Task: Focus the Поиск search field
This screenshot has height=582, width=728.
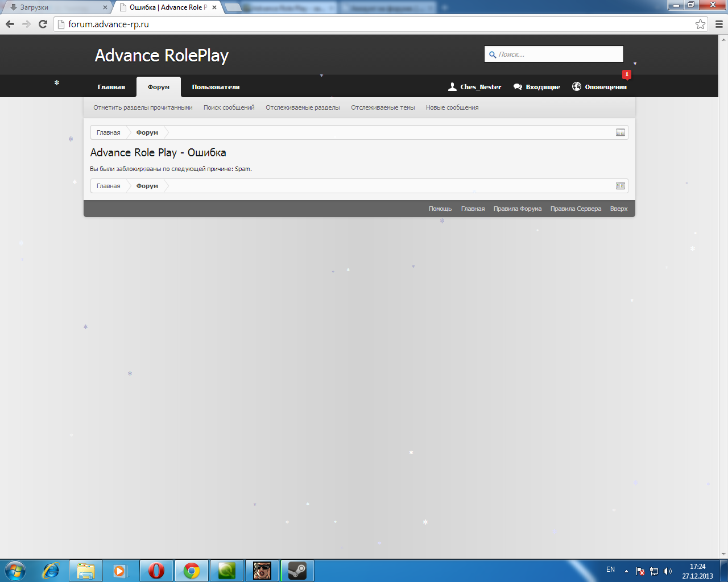Action: coord(554,54)
